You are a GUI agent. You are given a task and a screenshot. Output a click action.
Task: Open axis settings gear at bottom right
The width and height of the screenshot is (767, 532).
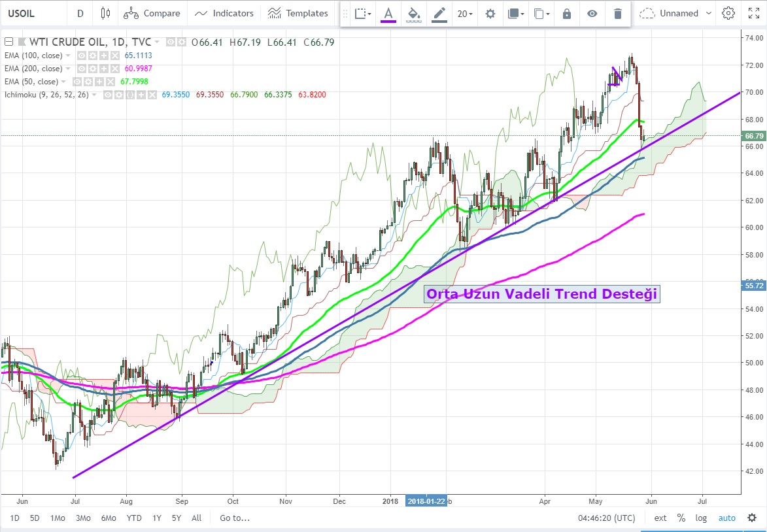[753, 518]
